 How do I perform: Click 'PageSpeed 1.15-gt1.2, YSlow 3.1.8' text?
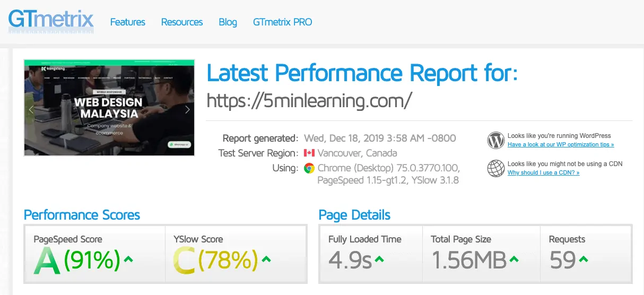(388, 181)
